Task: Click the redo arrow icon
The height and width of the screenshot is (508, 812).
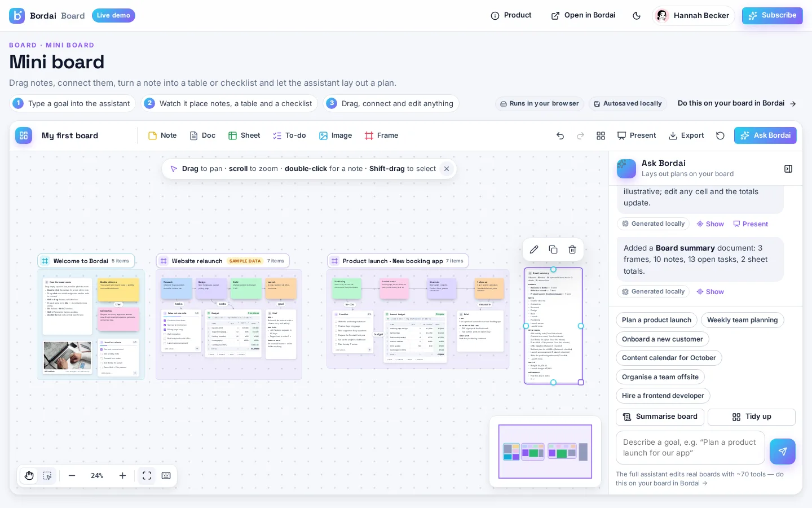Action: [580, 136]
